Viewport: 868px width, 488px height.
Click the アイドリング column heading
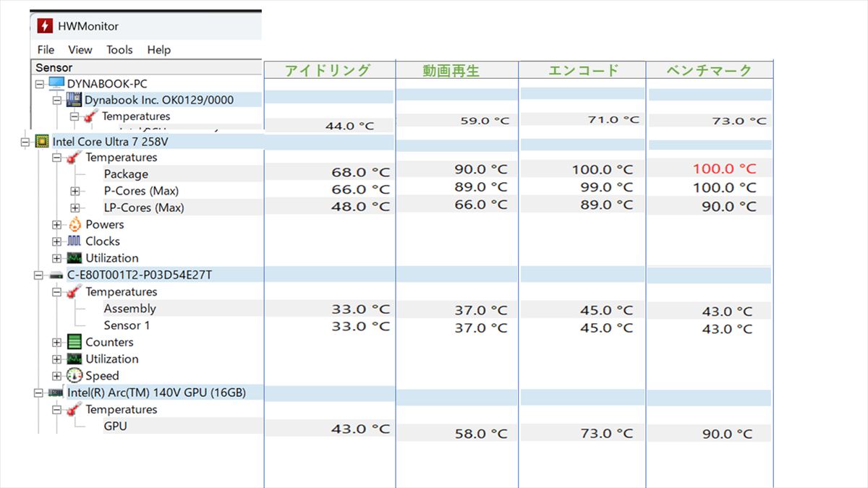(x=328, y=70)
